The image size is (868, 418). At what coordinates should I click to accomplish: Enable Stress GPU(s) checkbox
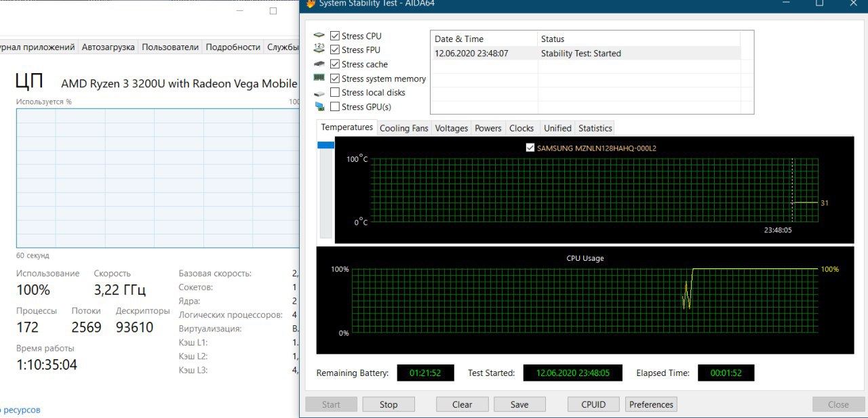click(x=335, y=107)
